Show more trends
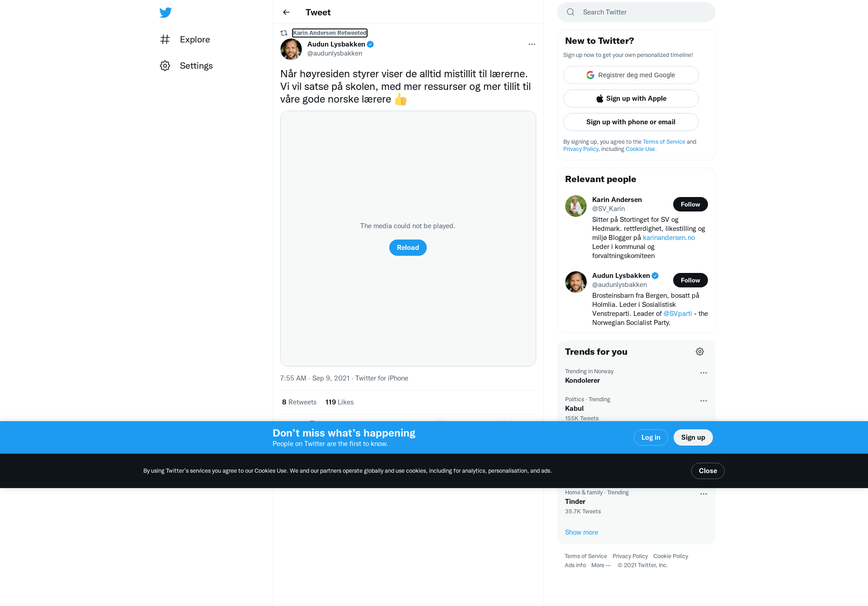 (x=581, y=532)
